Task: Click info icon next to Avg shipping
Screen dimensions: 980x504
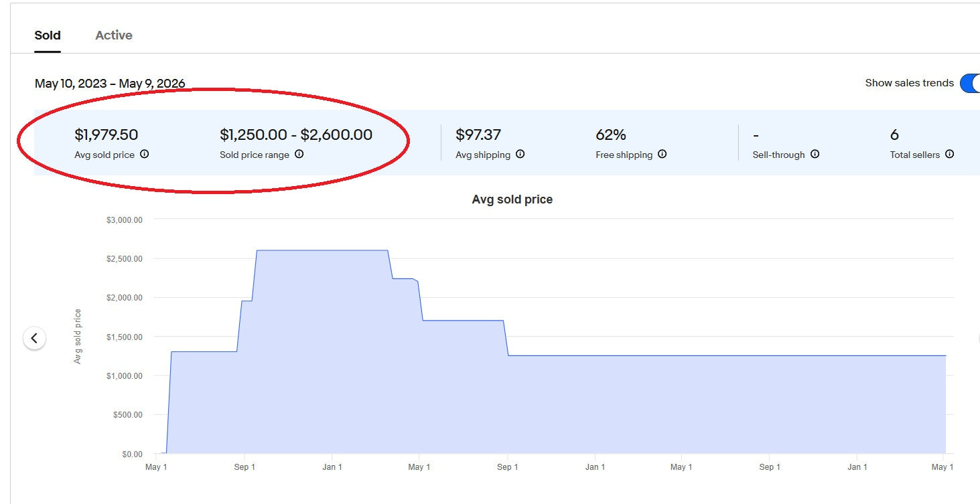Action: (x=520, y=154)
